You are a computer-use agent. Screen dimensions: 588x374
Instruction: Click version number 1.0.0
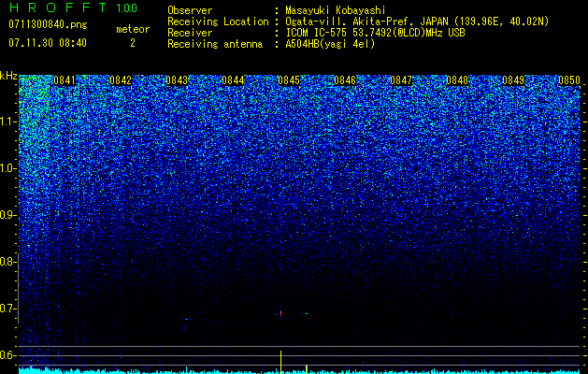[x=127, y=8]
